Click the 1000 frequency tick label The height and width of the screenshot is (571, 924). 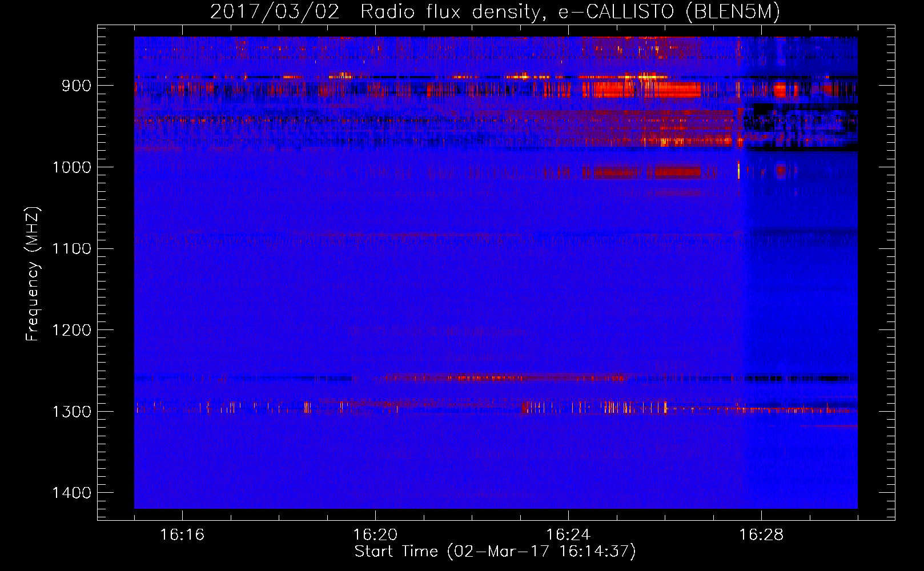pyautogui.click(x=72, y=167)
